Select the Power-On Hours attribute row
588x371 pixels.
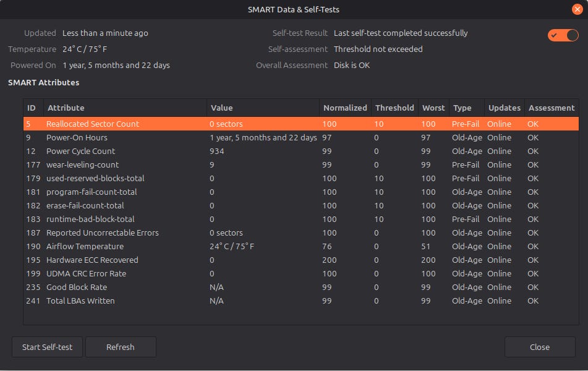pos(77,137)
